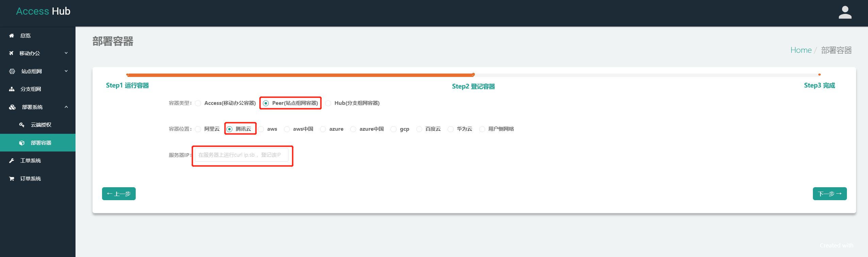868x257 pixels.
Task: Click the 部署容器 page heading
Action: click(x=113, y=41)
